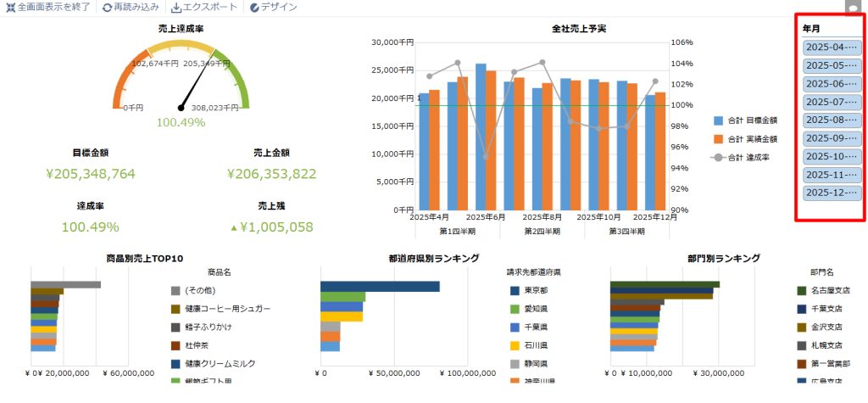Click the gray 達成率 line legend marker
This screenshot has height=403, width=868.
[719, 157]
